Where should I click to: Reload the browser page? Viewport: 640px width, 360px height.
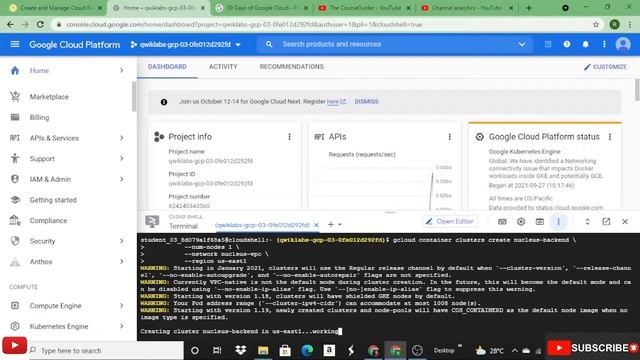pos(40,24)
